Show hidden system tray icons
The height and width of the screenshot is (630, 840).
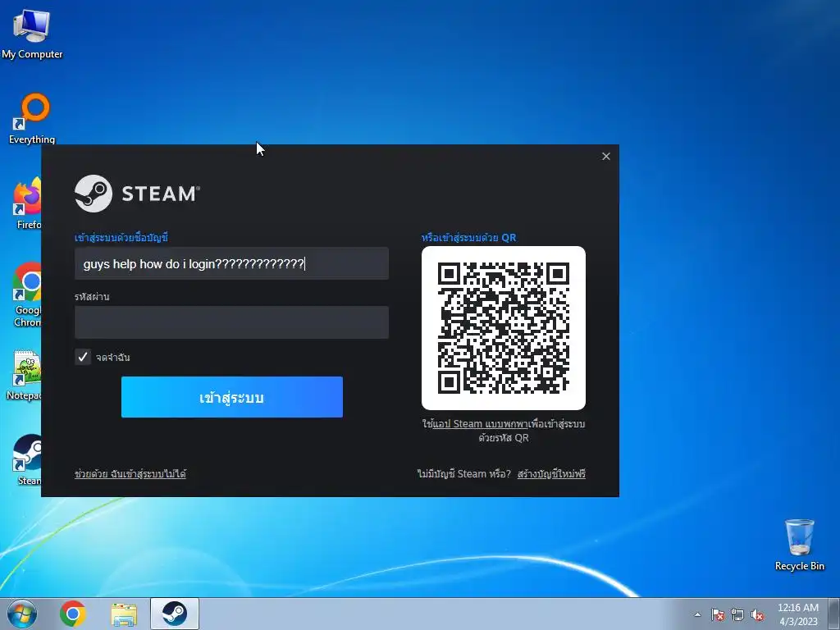click(x=697, y=614)
